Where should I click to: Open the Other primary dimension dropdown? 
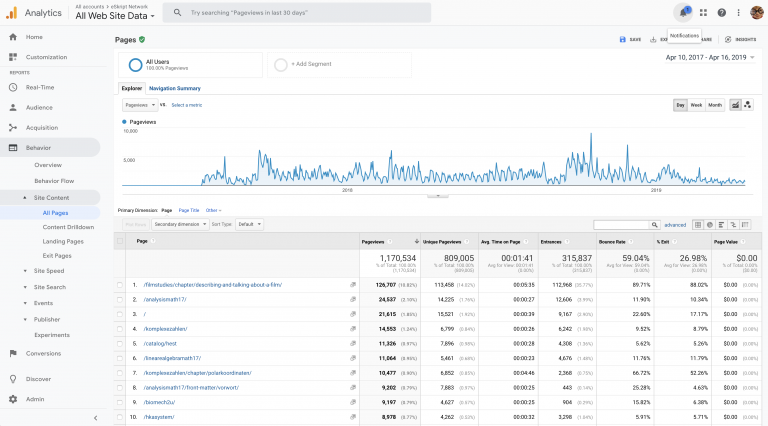213,210
